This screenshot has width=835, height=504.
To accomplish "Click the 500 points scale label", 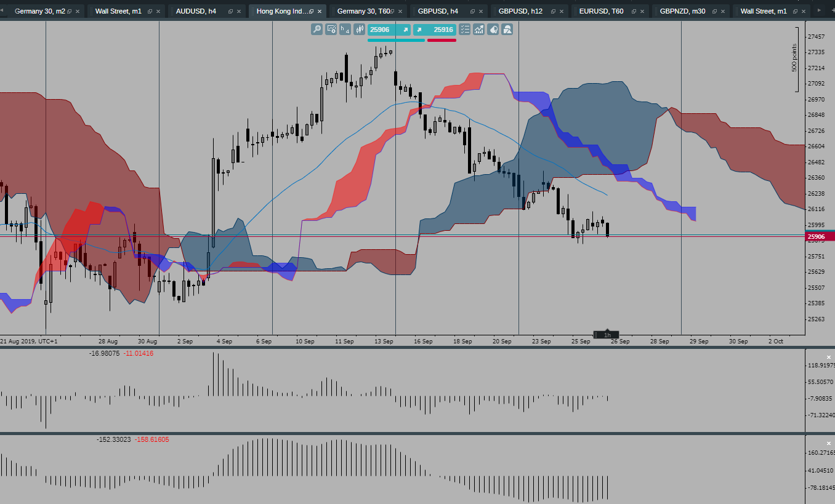I will coord(794,58).
